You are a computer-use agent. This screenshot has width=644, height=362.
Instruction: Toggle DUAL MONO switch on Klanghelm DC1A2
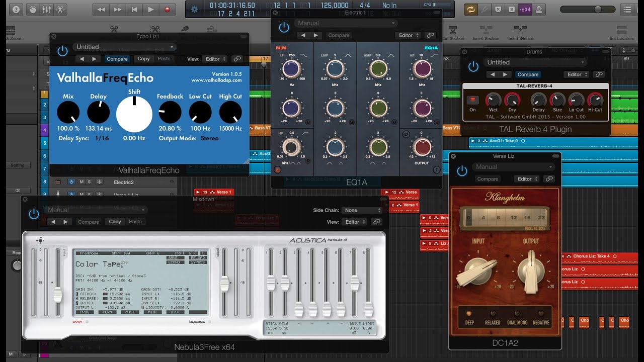pos(518,314)
